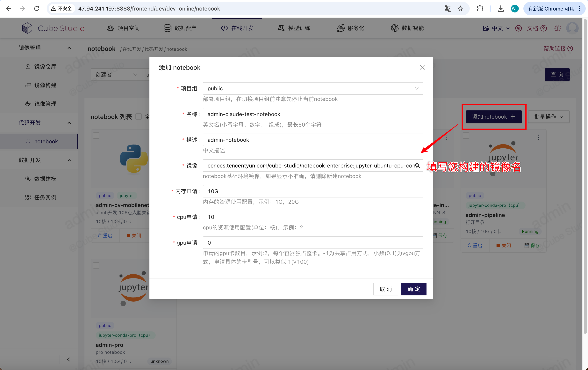Open the 项目组 public dropdown
588x370 pixels.
[313, 88]
